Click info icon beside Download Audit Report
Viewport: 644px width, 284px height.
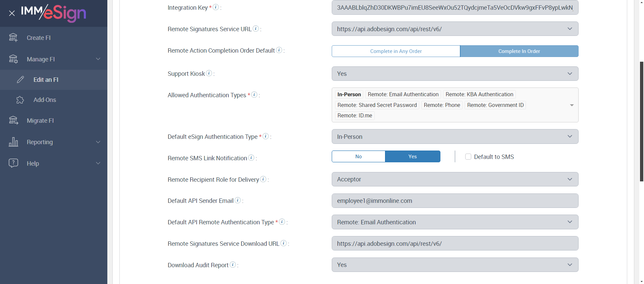(x=233, y=265)
